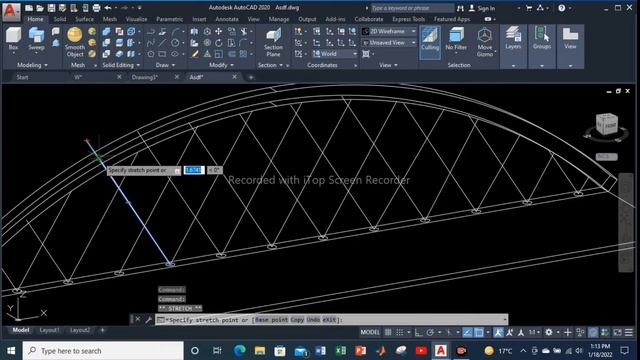The image size is (640, 360).
Task: Expand the command line history arrow
Action: (505, 320)
